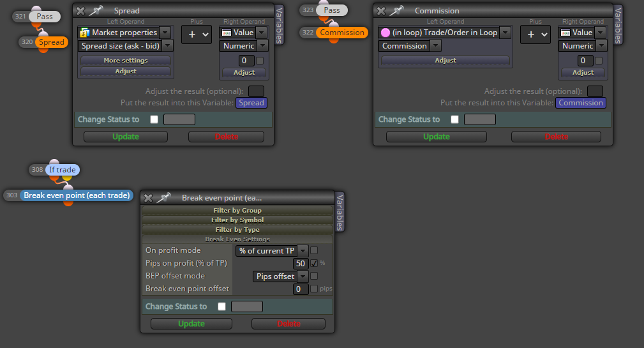Expand the Filter by Group section

(x=237, y=210)
